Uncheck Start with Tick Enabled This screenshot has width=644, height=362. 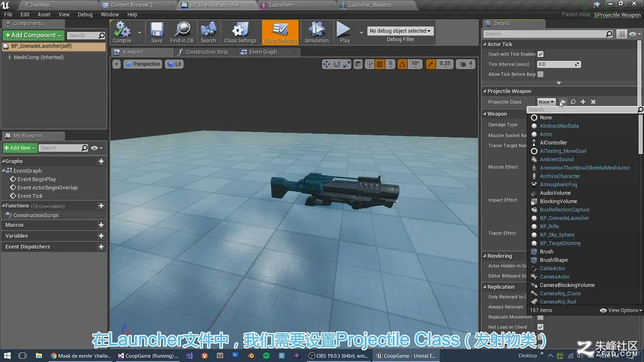pyautogui.click(x=540, y=54)
